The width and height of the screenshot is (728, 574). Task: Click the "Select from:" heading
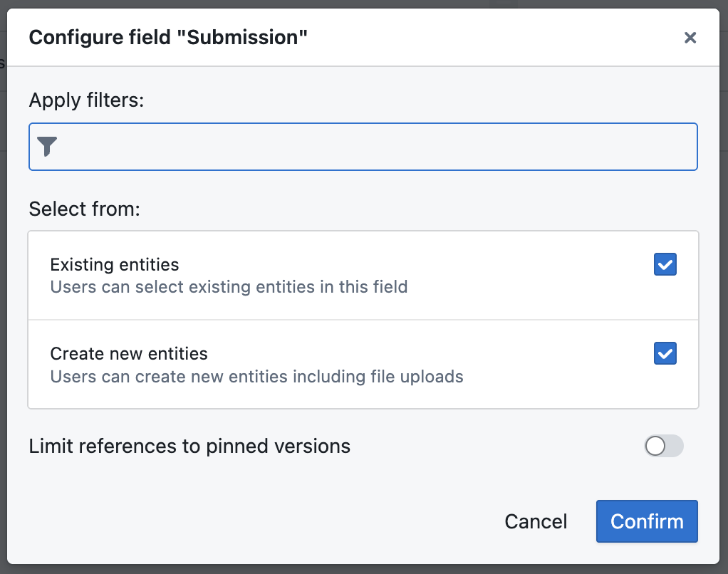click(84, 209)
